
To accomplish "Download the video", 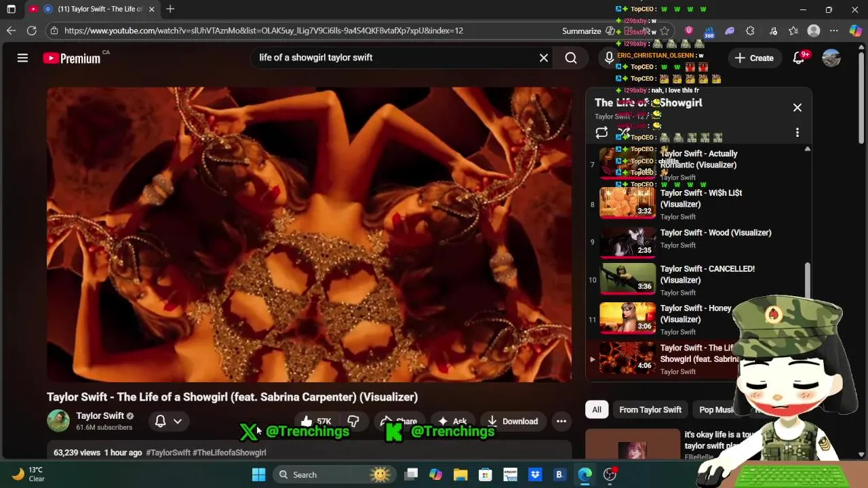I will 512,421.
